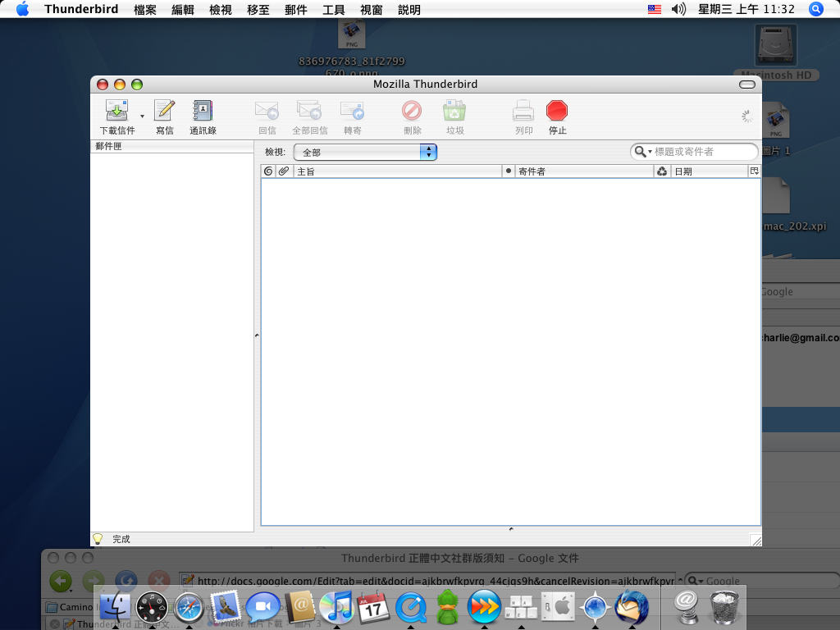This screenshot has height=630, width=840.
Task: Open dropdown arrow beside 下載信件 button
Action: pyautogui.click(x=142, y=116)
